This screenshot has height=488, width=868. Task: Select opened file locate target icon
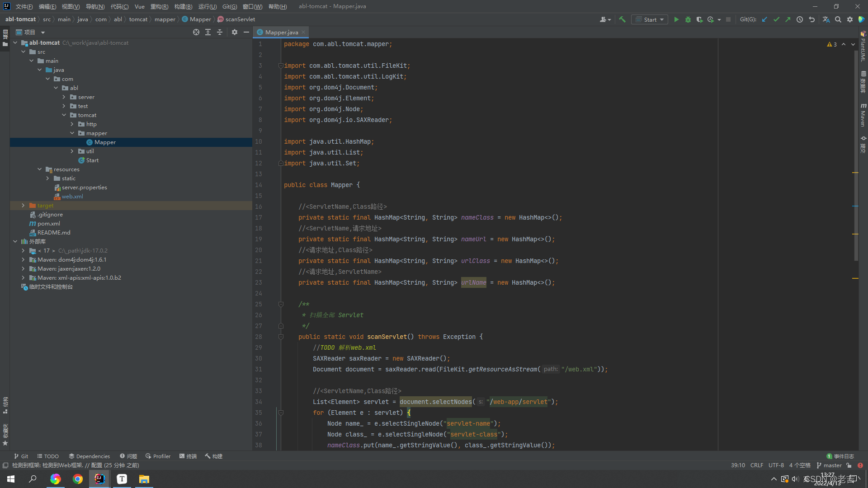196,32
